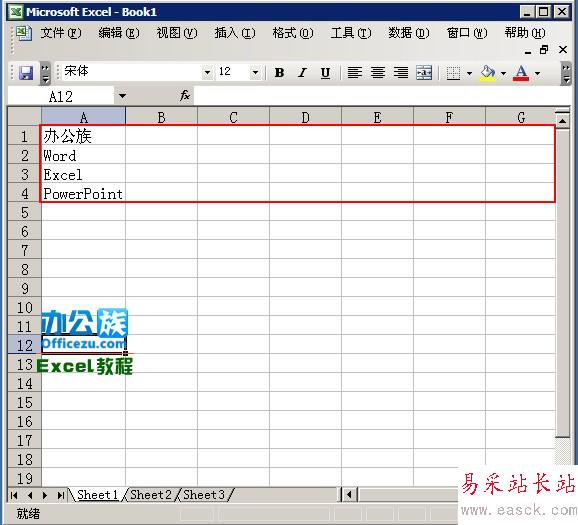Viewport: 578px width, 525px height.
Task: Switch to the Sheet2 tab
Action: click(x=151, y=495)
